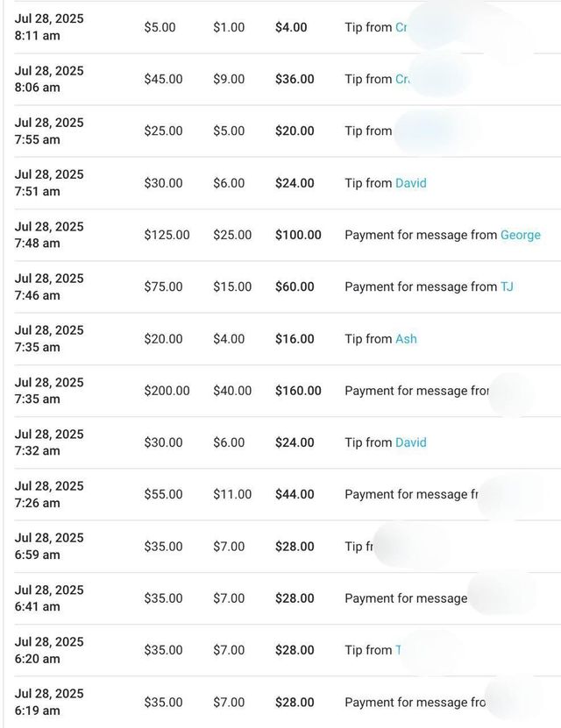Click the 7:26 am transaction date
This screenshot has width=561, height=728.
click(x=49, y=494)
